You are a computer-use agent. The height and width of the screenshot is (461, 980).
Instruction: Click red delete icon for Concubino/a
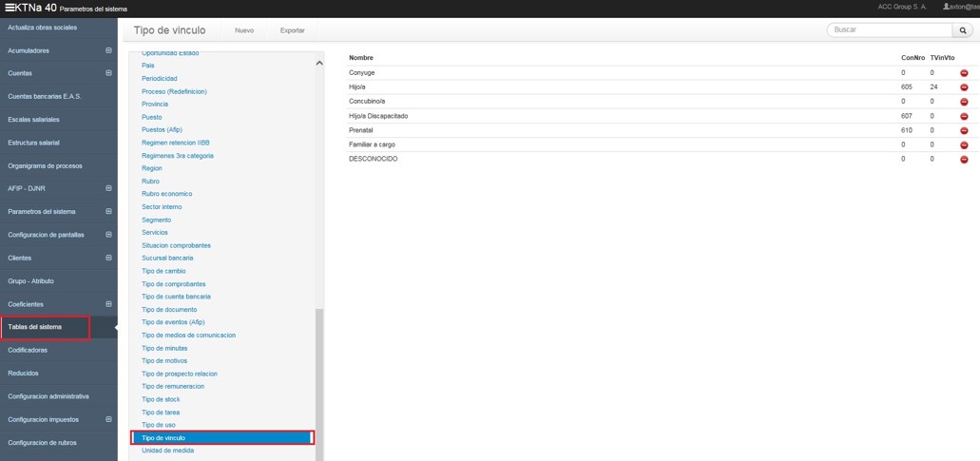click(964, 102)
